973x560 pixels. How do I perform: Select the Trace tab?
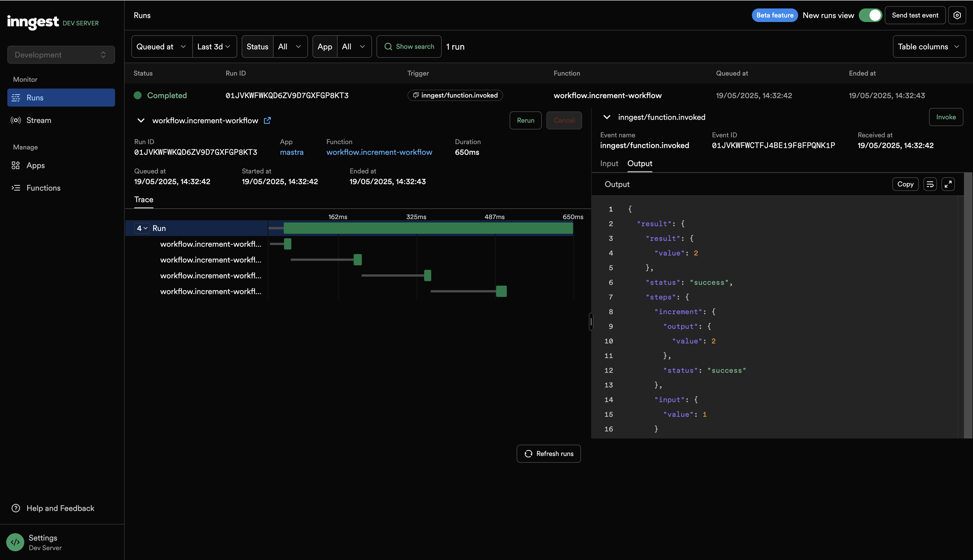point(144,200)
